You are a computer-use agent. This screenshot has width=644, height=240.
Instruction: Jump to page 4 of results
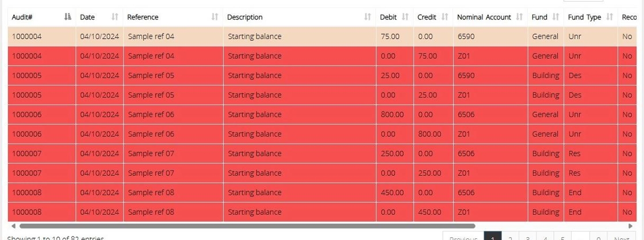pyautogui.click(x=545, y=238)
